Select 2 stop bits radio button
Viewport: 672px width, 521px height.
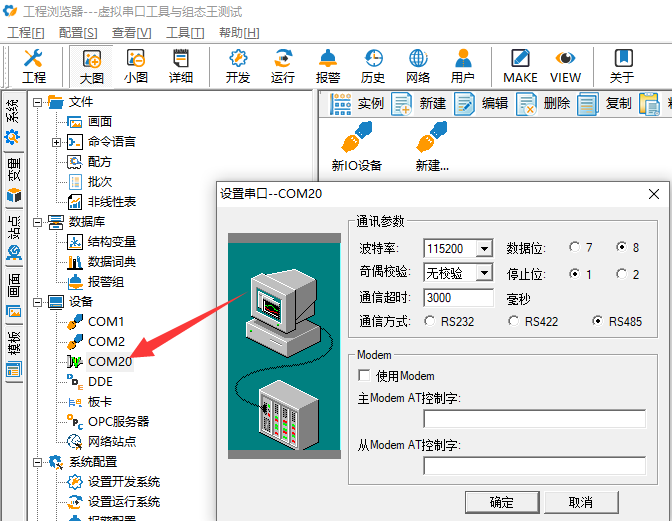click(x=621, y=274)
